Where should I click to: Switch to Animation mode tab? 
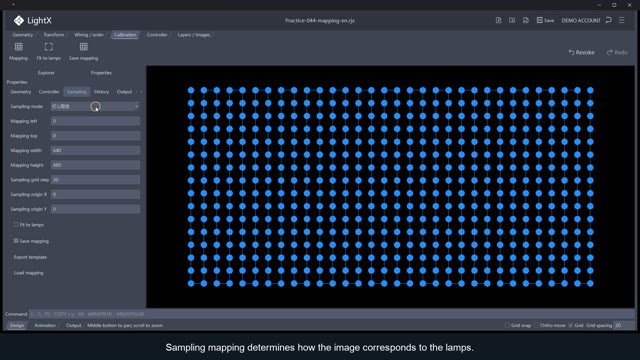(x=45, y=325)
